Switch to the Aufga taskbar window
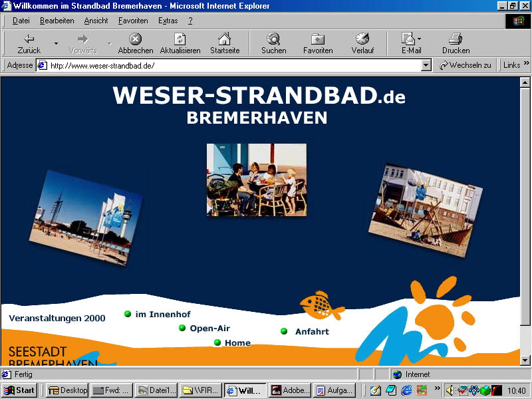This screenshot has height=399, width=532. tap(334, 390)
